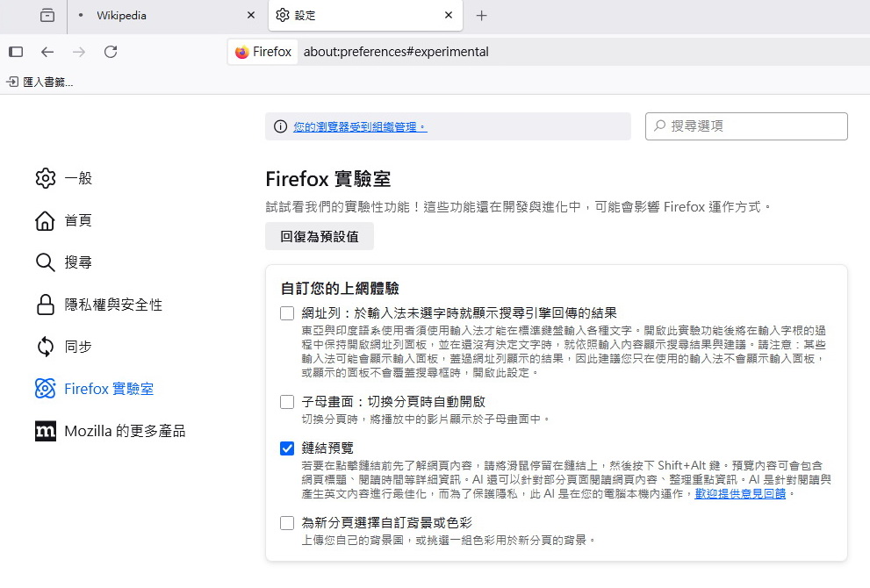Click the gear icon for 一般
This screenshot has height=588, width=870.
click(46, 178)
